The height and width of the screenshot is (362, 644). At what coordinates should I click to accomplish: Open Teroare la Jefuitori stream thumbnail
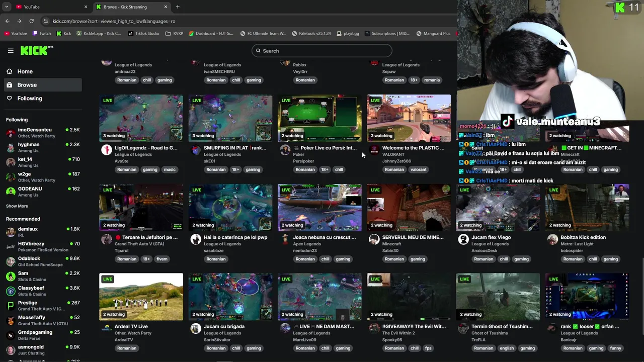[141, 208]
